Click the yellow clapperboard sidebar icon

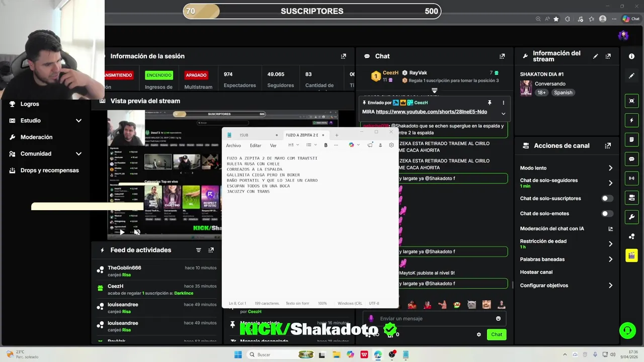pyautogui.click(x=631, y=255)
